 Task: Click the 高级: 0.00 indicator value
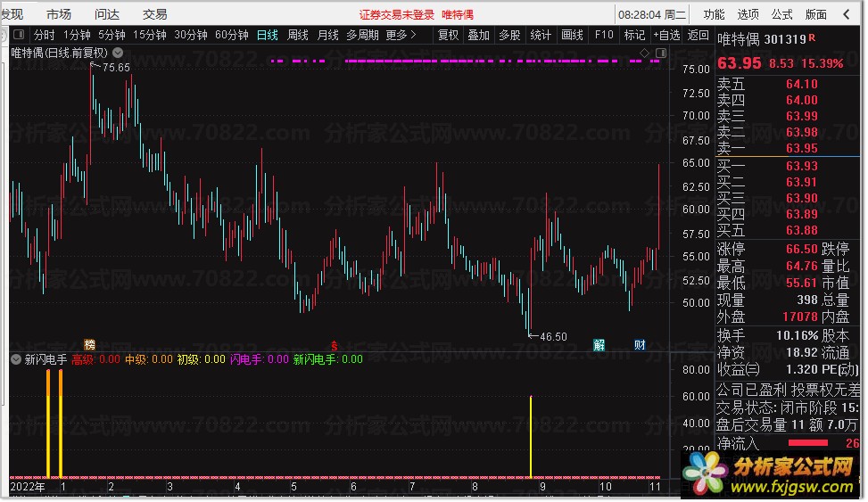(x=95, y=359)
